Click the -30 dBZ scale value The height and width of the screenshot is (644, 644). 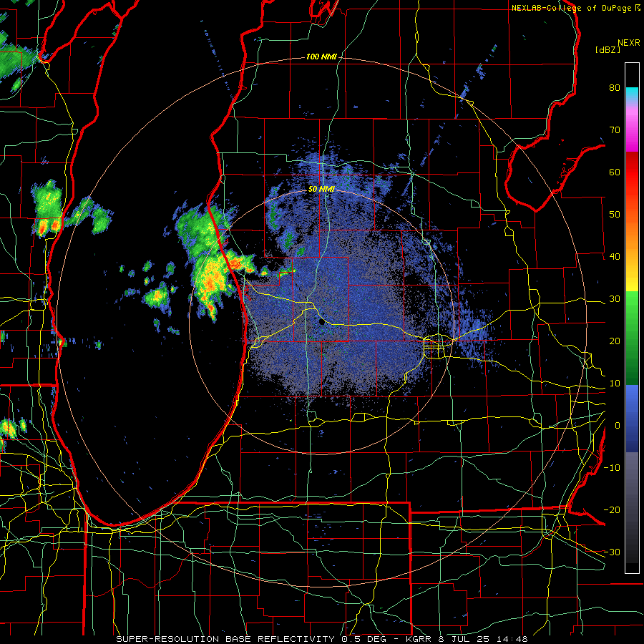click(x=612, y=552)
